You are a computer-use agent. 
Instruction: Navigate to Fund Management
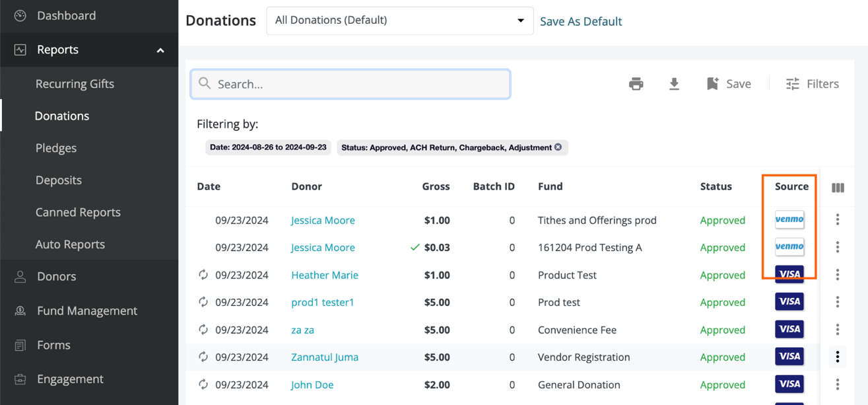pyautogui.click(x=87, y=311)
